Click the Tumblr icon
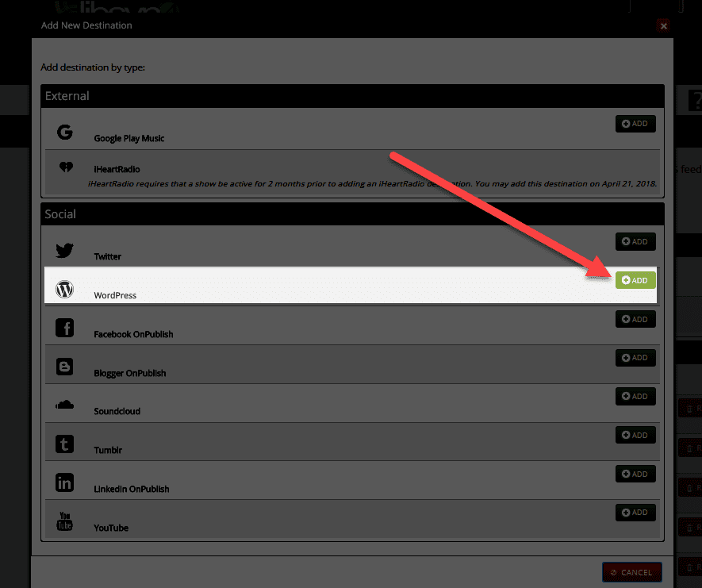This screenshot has height=588, width=702. click(65, 444)
